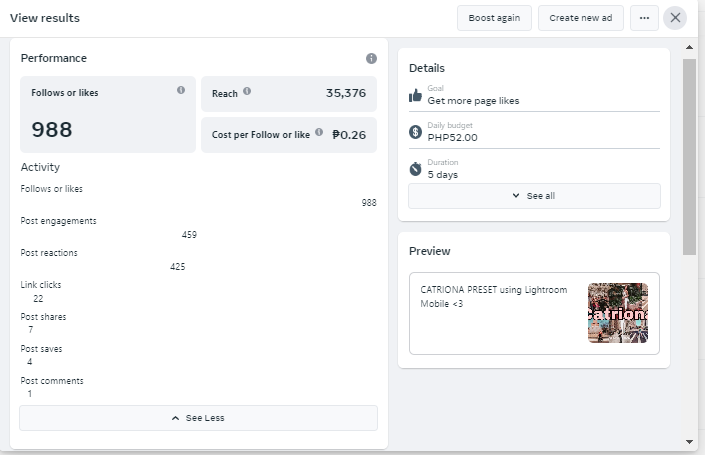This screenshot has width=705, height=455.
Task: Click the scrollbar down arrow
Action: (x=689, y=441)
